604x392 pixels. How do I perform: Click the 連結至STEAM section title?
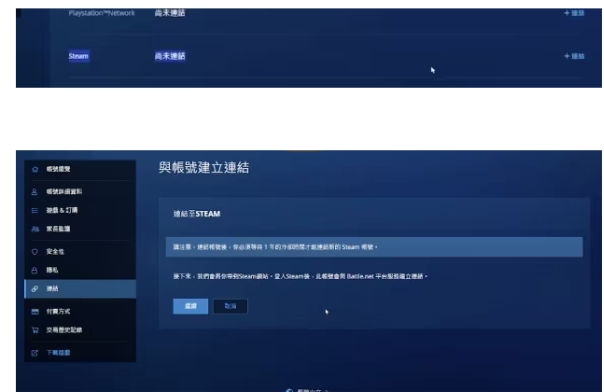[197, 214]
